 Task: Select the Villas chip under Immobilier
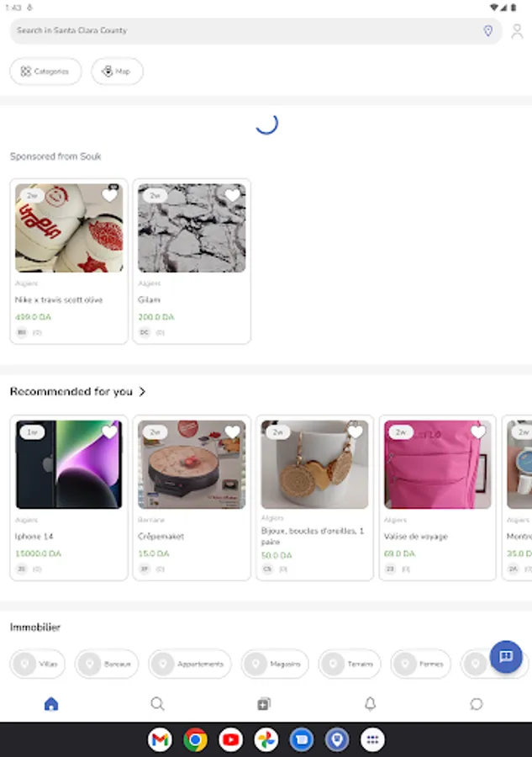click(39, 664)
